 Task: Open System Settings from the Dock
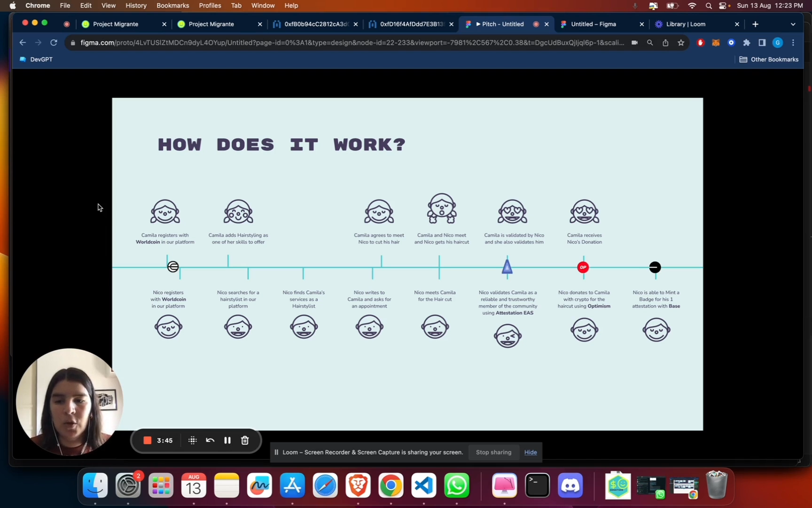click(x=128, y=485)
